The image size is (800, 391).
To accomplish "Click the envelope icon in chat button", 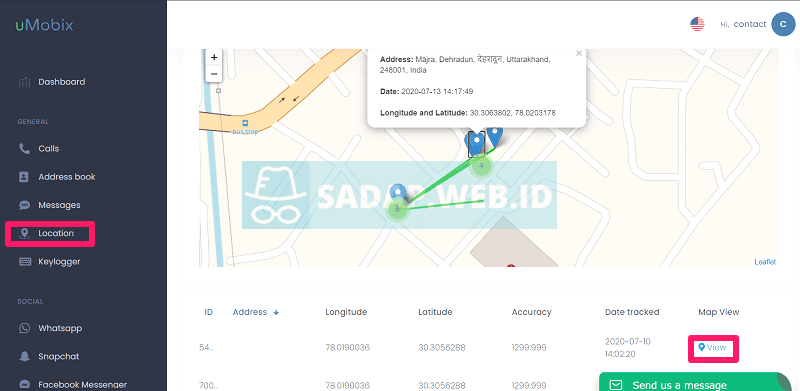I will [x=616, y=384].
